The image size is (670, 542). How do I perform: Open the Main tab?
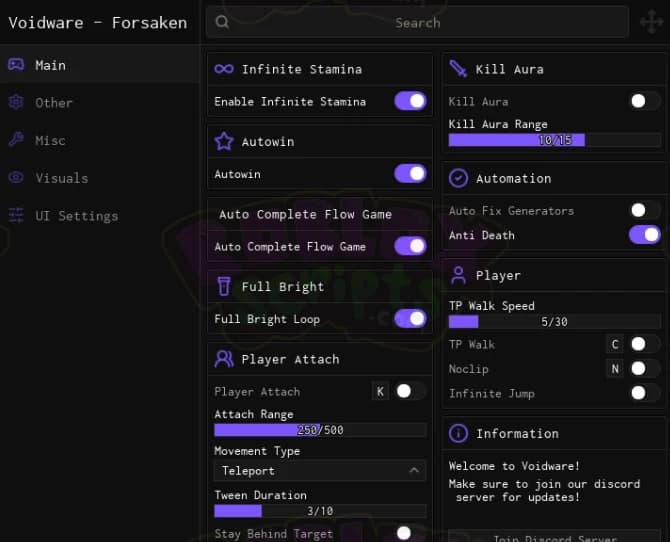tap(100, 65)
